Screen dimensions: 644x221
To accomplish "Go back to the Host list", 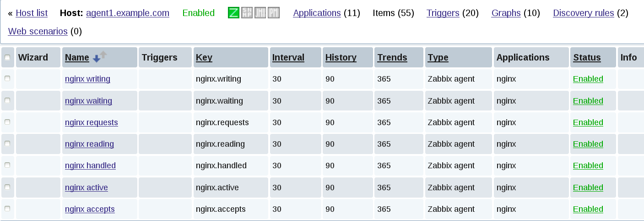I will (32, 13).
